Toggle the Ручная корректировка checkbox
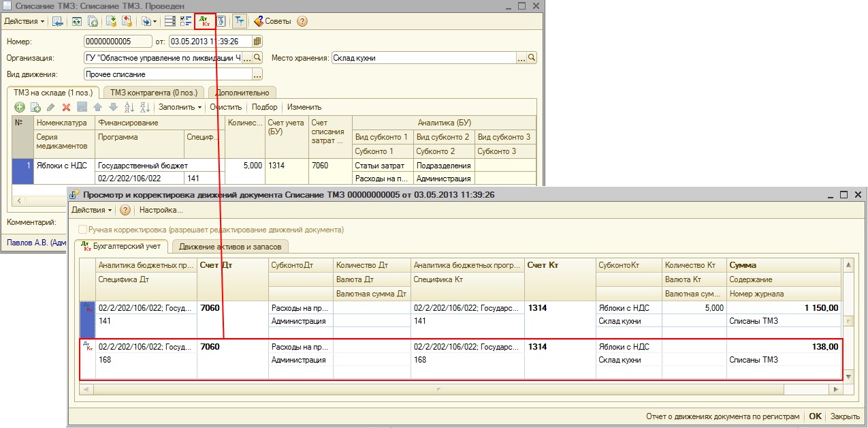The height and width of the screenshot is (428, 868). click(x=83, y=230)
